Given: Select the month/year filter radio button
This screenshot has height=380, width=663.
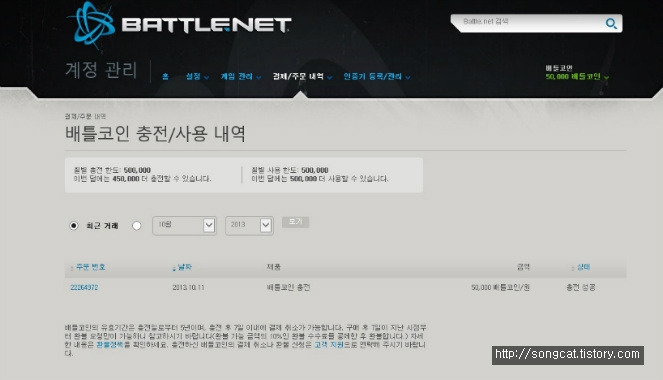Looking at the screenshot, I should tap(136, 226).
